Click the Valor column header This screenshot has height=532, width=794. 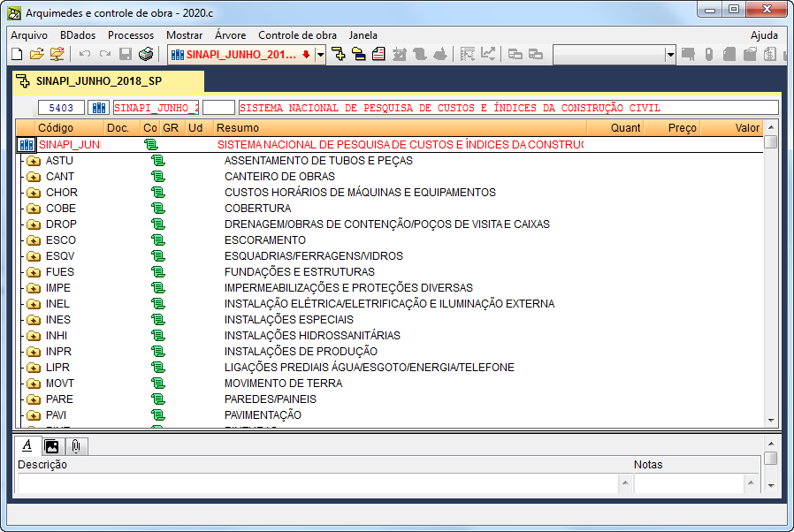(x=731, y=128)
